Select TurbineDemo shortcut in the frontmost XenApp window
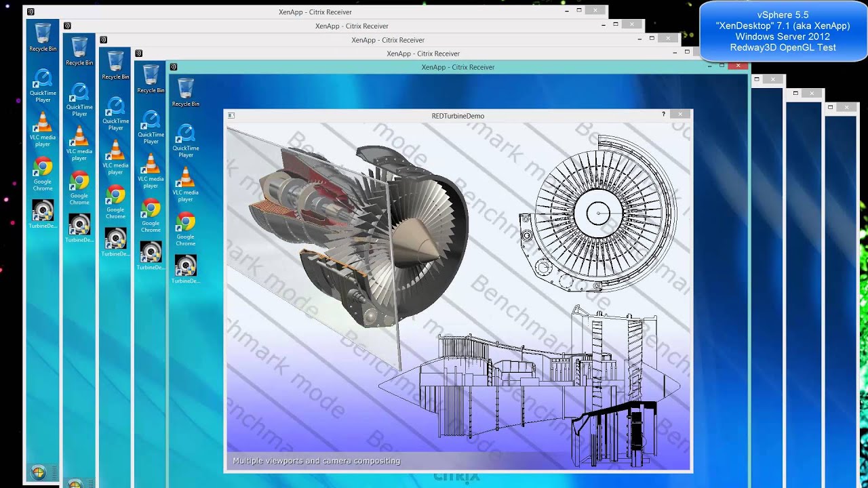The image size is (868, 488). point(186,270)
